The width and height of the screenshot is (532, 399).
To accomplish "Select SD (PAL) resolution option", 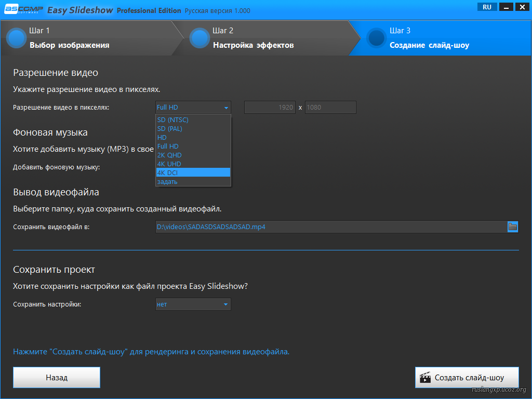I will (x=193, y=129).
